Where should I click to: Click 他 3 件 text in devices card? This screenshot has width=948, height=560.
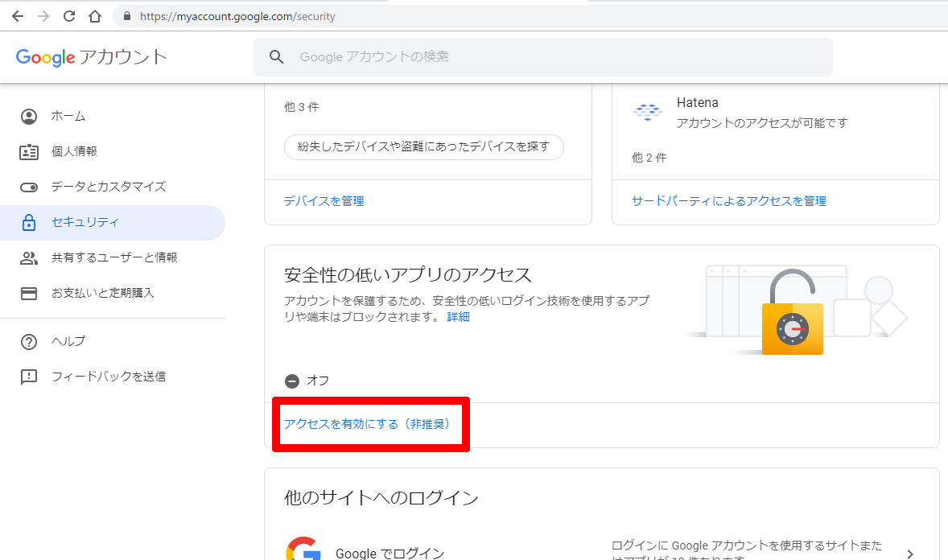[302, 107]
